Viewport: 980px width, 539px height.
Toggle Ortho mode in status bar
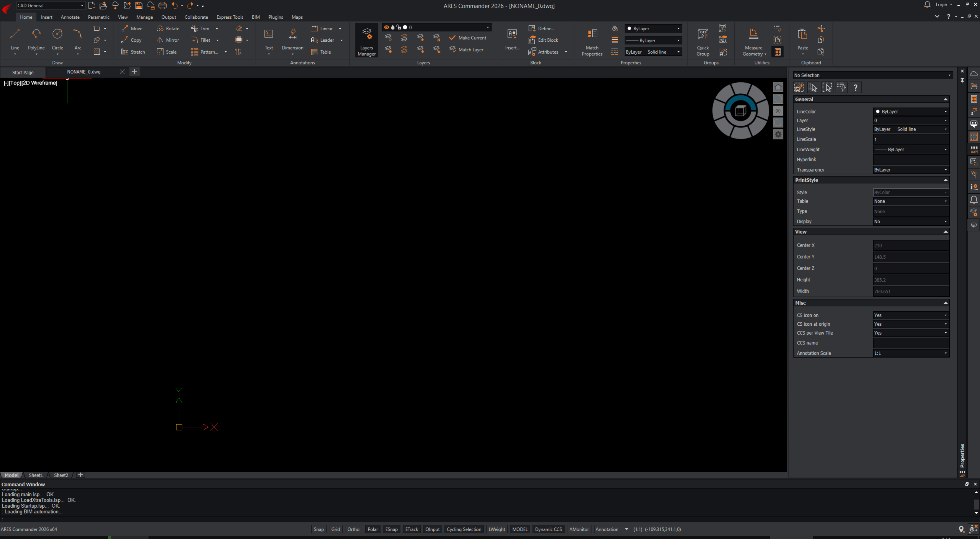coord(353,529)
